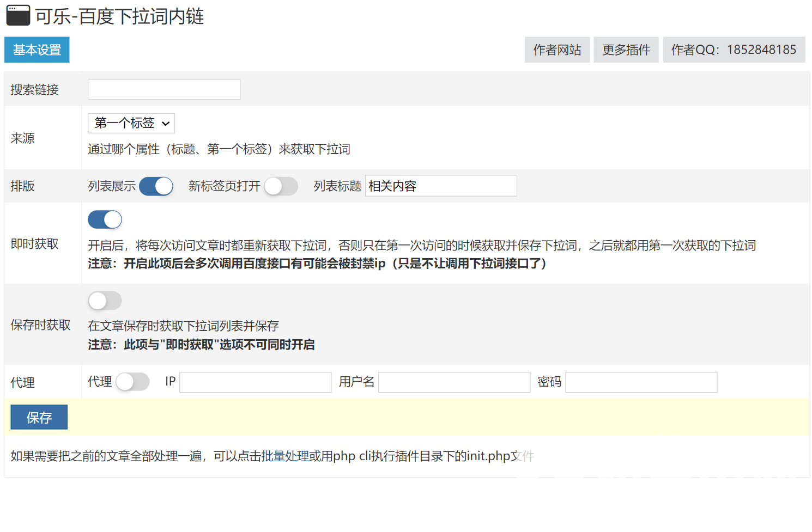Click the plugin window icon beside the title
This screenshot has height=532, width=812.
pos(18,15)
